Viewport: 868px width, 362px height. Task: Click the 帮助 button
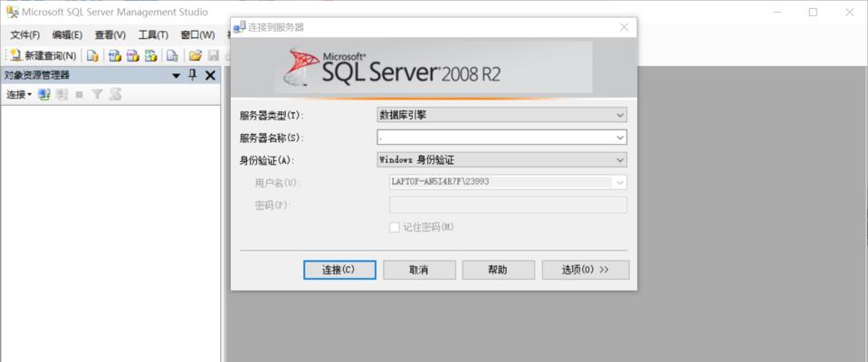498,270
